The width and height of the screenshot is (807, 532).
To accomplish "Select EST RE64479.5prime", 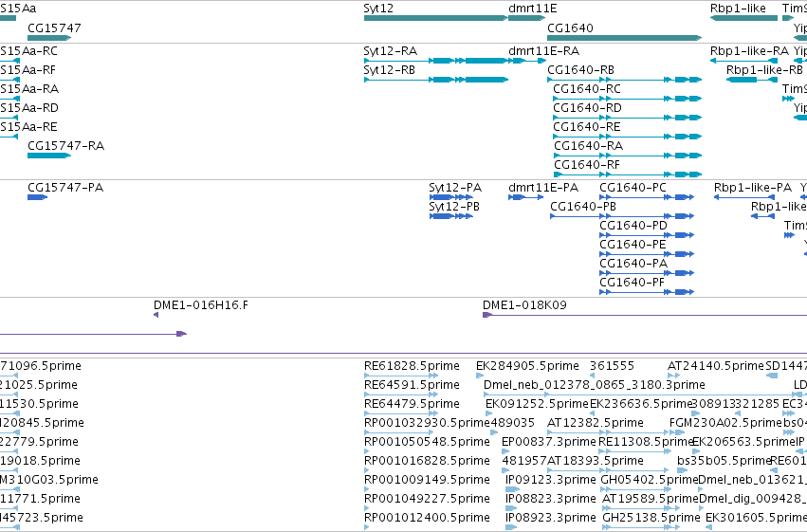I will coord(412,404).
